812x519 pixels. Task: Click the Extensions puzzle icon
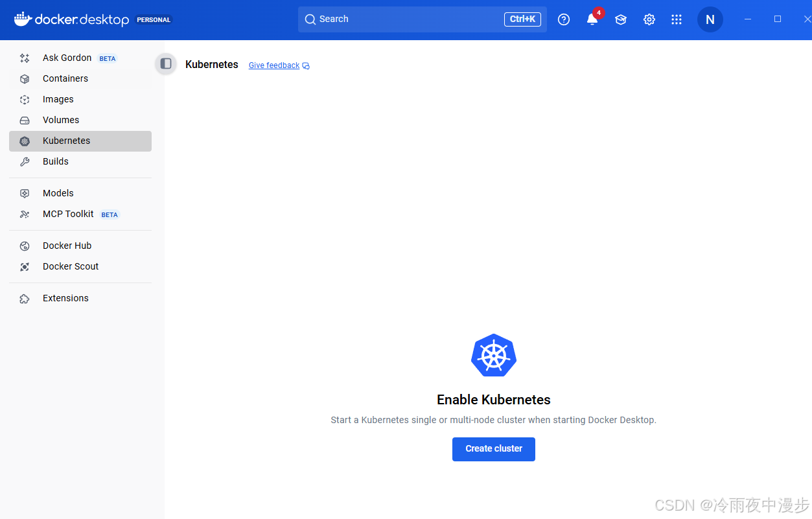point(25,299)
